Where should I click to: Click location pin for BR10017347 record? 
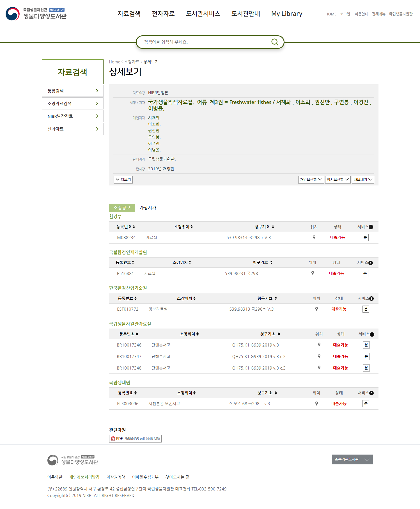(x=319, y=356)
